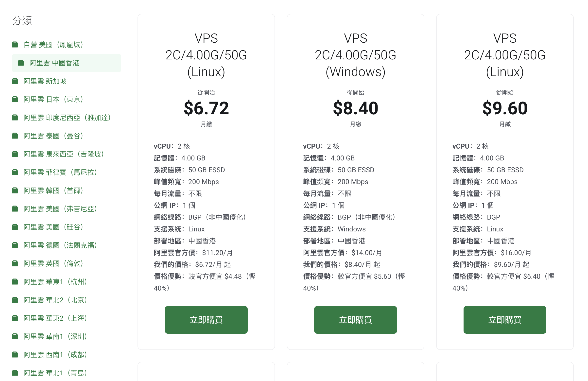Select 阿里雲 馬來西亞（吉隆坡） category

click(x=64, y=154)
